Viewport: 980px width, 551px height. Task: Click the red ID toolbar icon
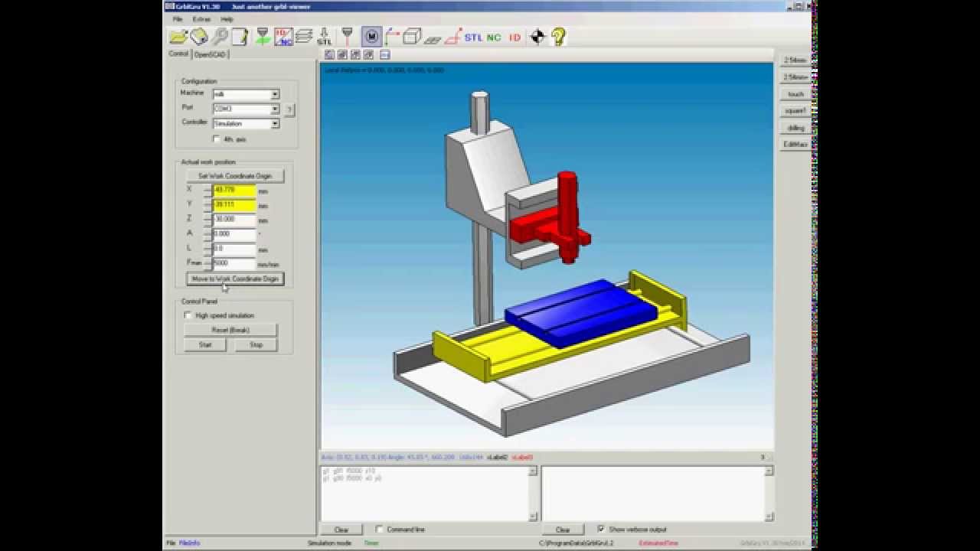coord(514,37)
